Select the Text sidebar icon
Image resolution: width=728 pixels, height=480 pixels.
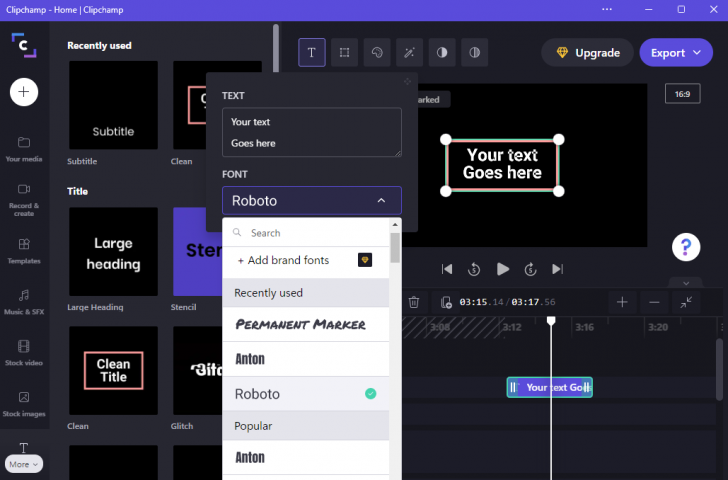tap(24, 448)
